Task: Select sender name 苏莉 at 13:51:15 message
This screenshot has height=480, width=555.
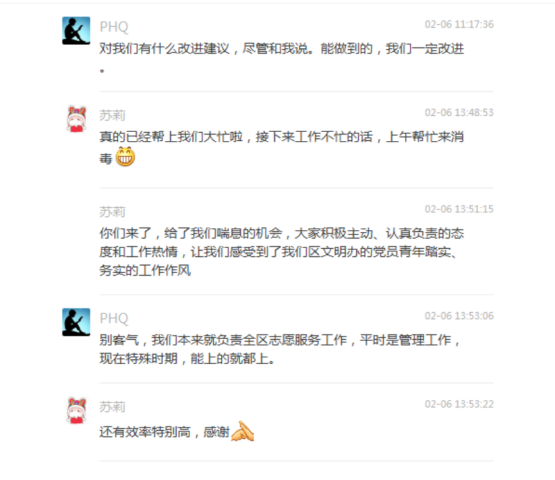Action: 112,212
